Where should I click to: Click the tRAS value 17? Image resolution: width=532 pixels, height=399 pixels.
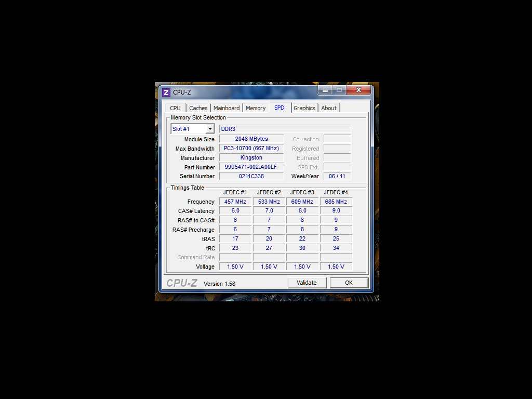[x=235, y=238]
